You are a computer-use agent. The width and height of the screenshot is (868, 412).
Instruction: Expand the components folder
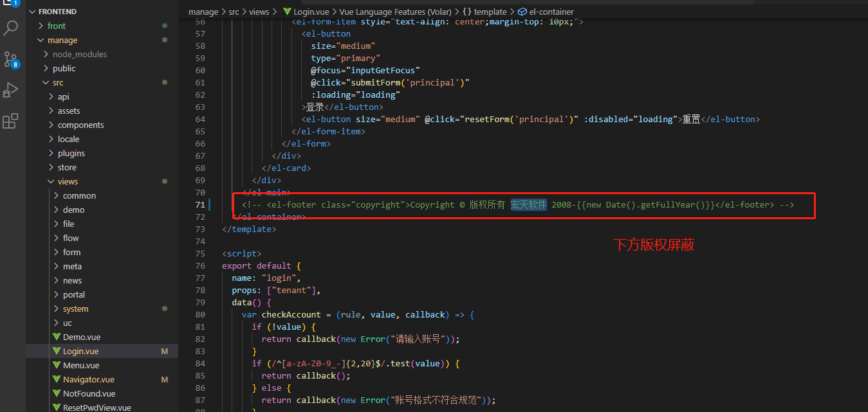click(80, 125)
